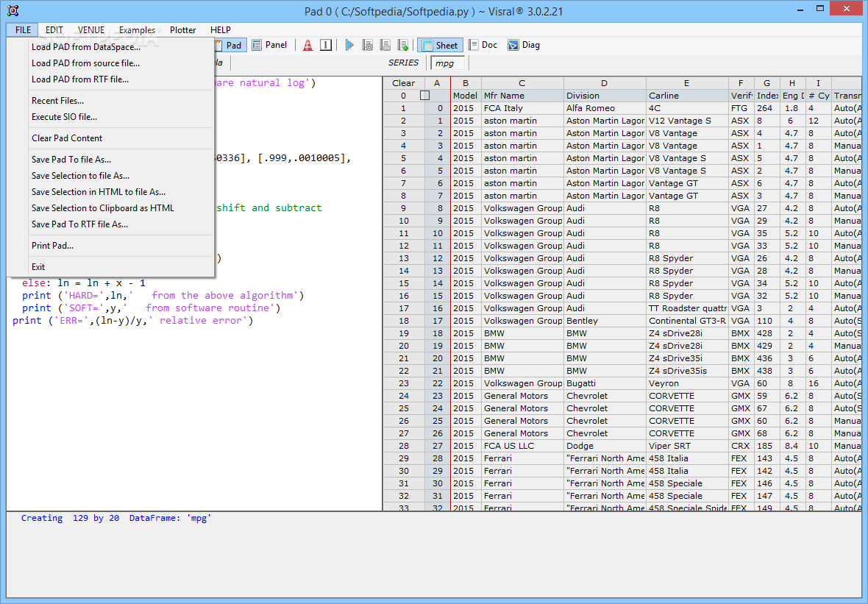
Task: Select column I header
Action: (818, 83)
